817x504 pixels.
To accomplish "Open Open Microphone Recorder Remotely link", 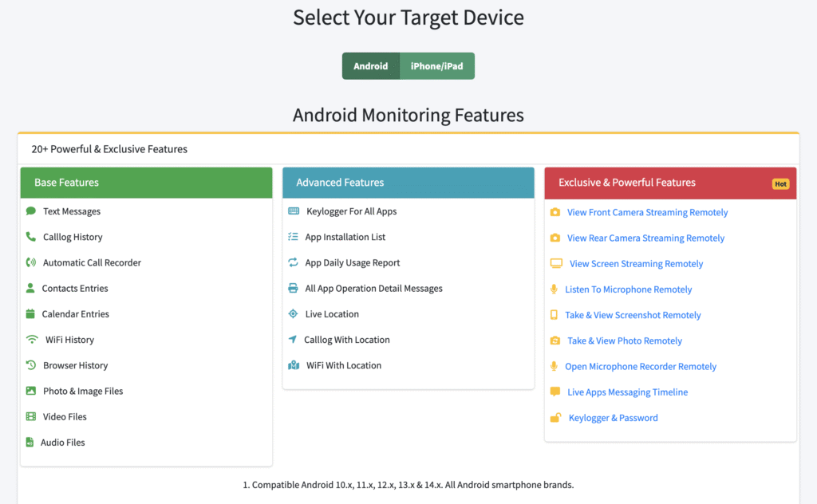I will point(641,367).
